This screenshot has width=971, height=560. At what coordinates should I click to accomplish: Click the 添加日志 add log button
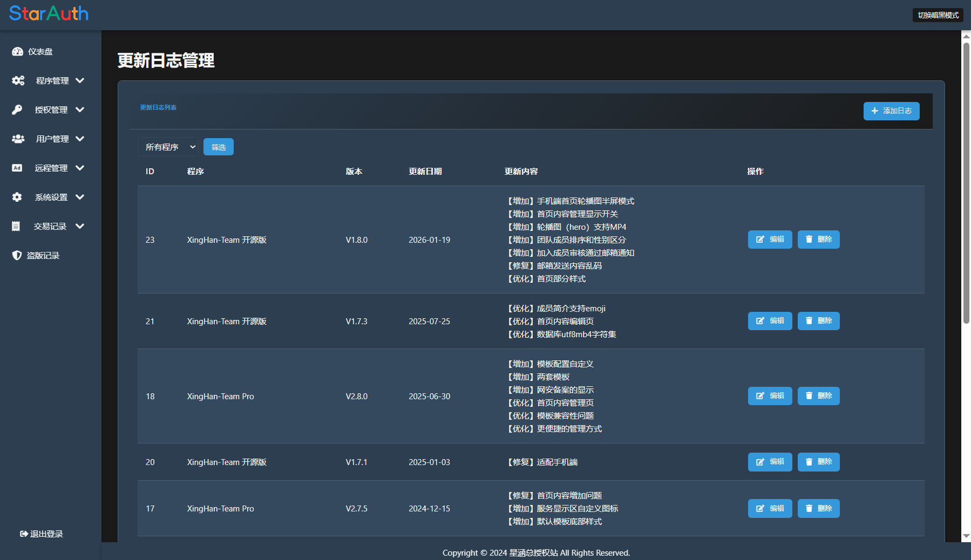(891, 111)
